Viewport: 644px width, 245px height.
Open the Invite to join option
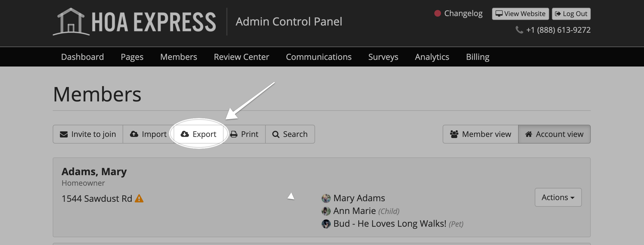[88, 134]
